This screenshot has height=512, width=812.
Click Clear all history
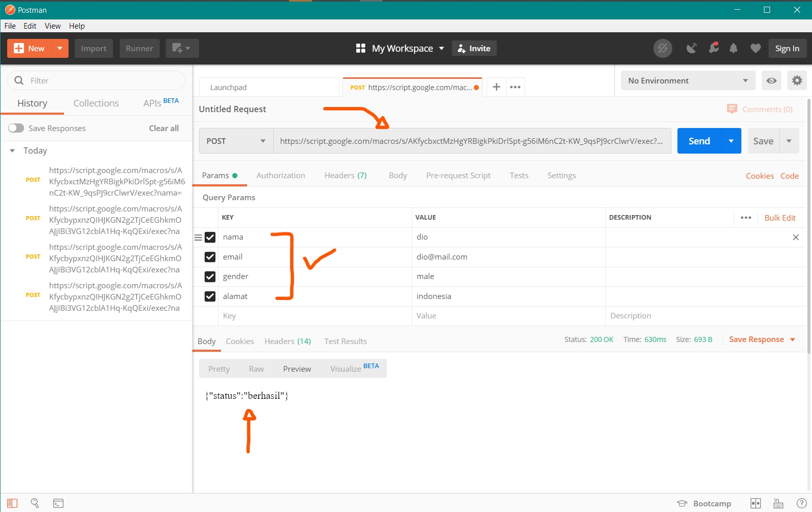[164, 128]
